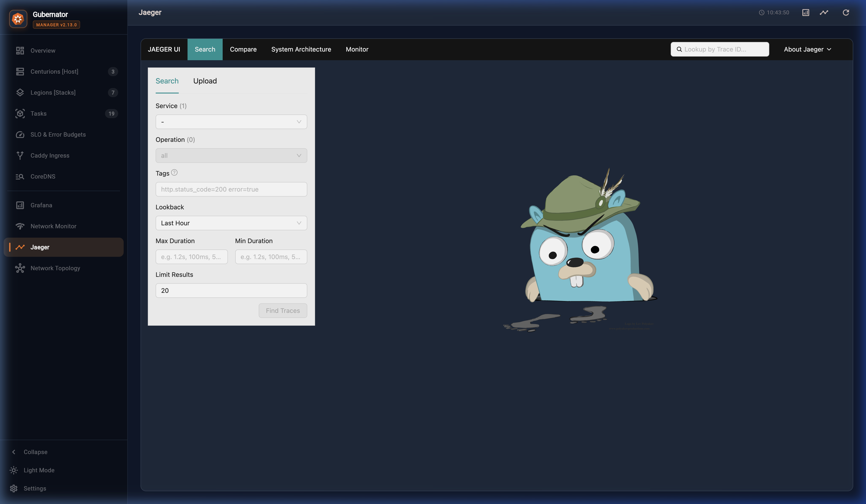Switch to the Compare tab

(x=243, y=49)
